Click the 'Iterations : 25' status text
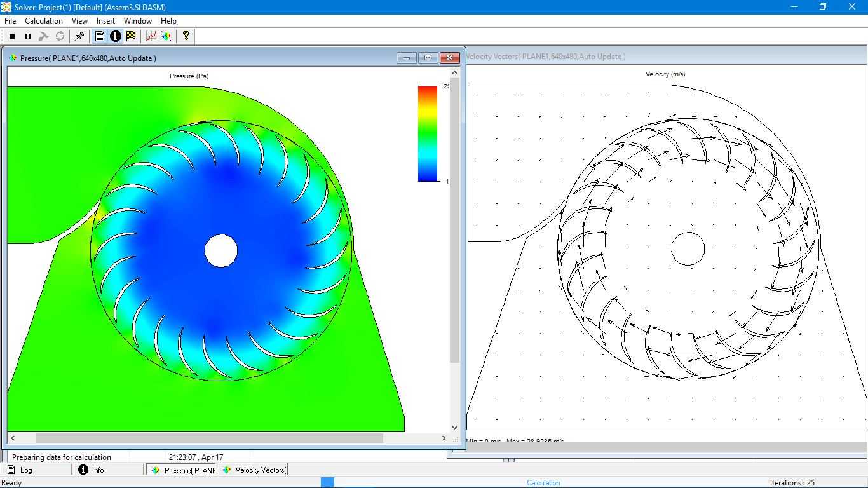 click(792, 483)
